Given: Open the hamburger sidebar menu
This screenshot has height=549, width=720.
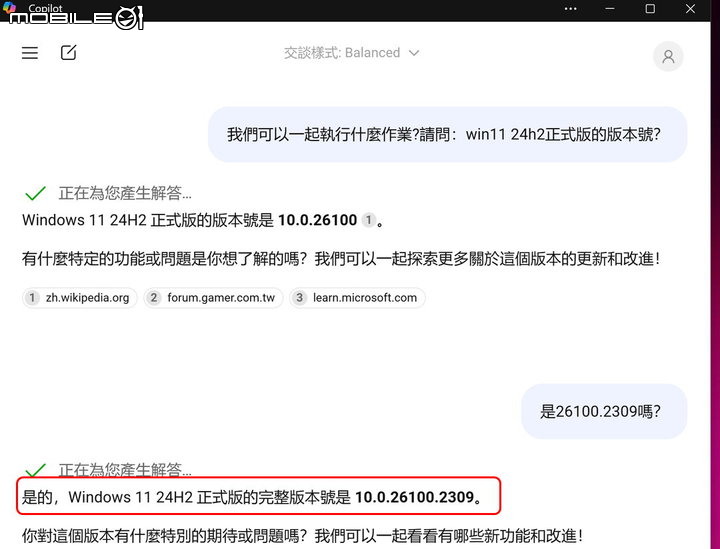Looking at the screenshot, I should [30, 53].
